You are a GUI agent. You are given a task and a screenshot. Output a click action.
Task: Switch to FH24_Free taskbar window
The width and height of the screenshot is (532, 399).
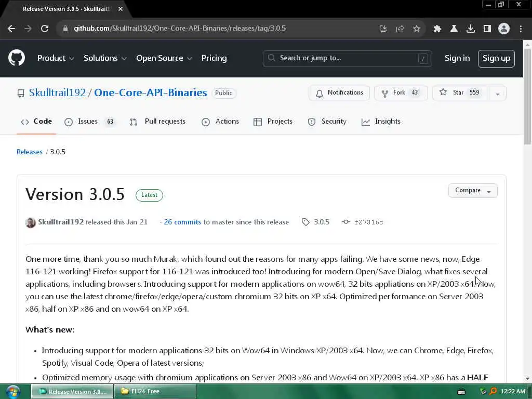point(155,392)
